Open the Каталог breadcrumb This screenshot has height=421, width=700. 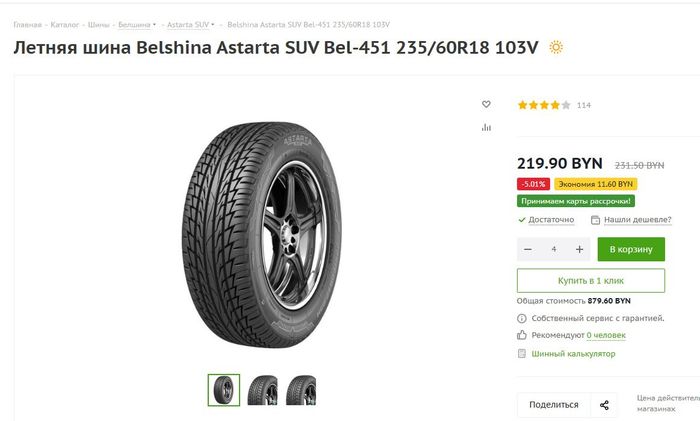(x=64, y=24)
